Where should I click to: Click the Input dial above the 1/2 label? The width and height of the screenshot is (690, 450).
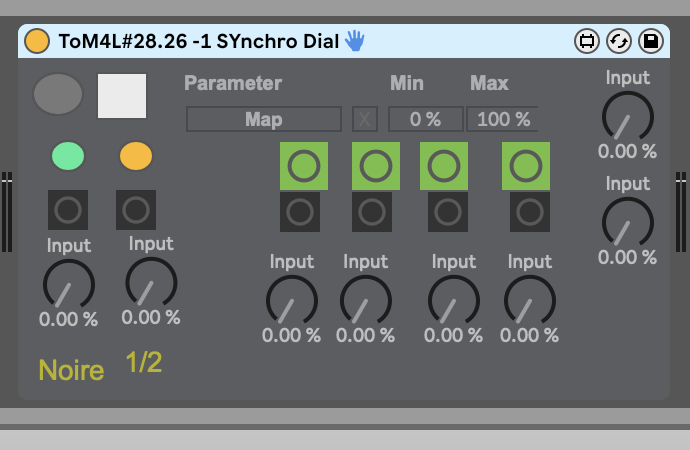click(151, 282)
